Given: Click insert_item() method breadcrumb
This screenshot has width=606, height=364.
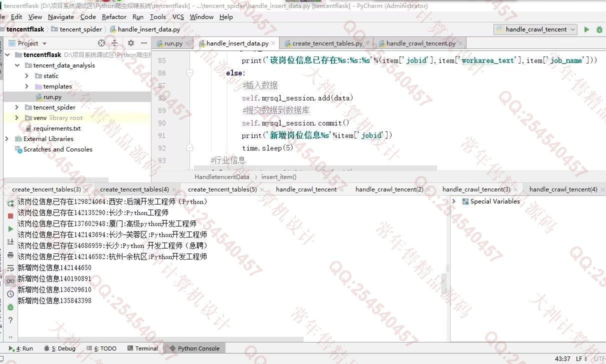Looking at the screenshot, I should (278, 176).
